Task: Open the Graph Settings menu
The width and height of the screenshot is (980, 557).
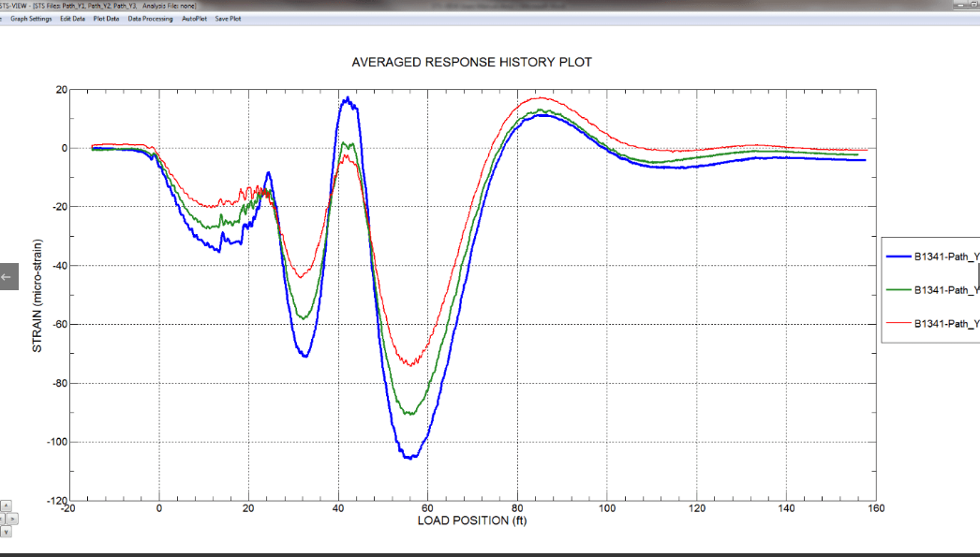Action: pyautogui.click(x=31, y=19)
